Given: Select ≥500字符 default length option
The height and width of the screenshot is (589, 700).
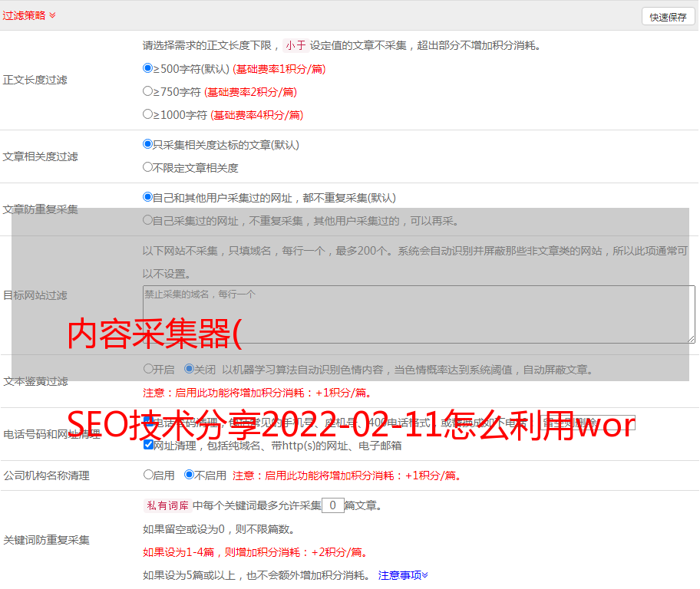Looking at the screenshot, I should click(147, 68).
